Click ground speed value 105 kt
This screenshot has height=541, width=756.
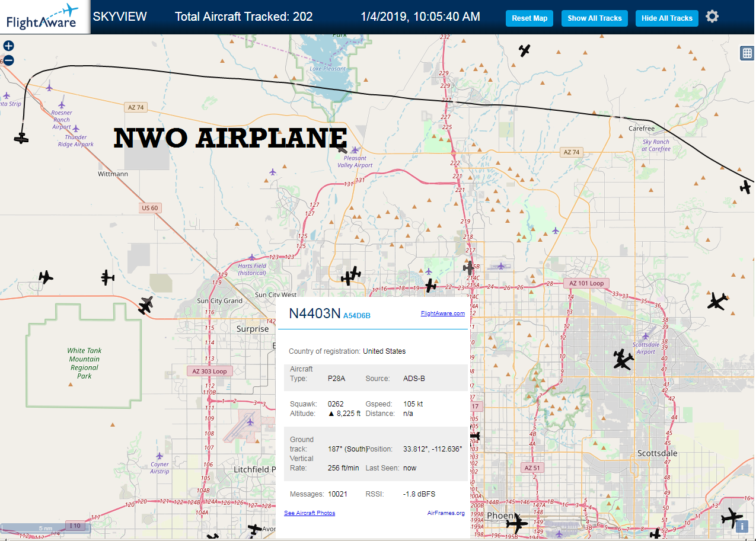point(413,404)
